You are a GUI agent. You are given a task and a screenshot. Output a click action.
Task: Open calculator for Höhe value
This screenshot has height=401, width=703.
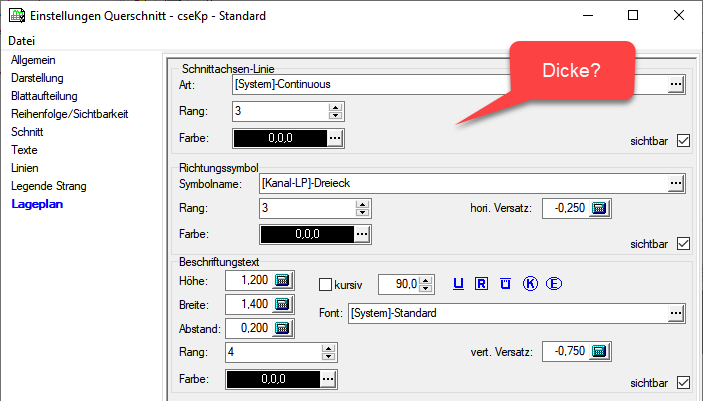pos(281,280)
